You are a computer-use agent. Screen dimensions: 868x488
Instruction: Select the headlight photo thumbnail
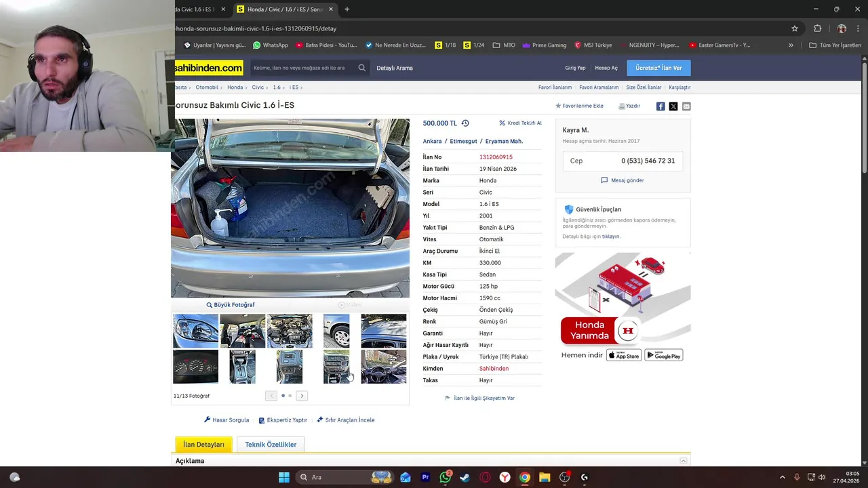[195, 331]
